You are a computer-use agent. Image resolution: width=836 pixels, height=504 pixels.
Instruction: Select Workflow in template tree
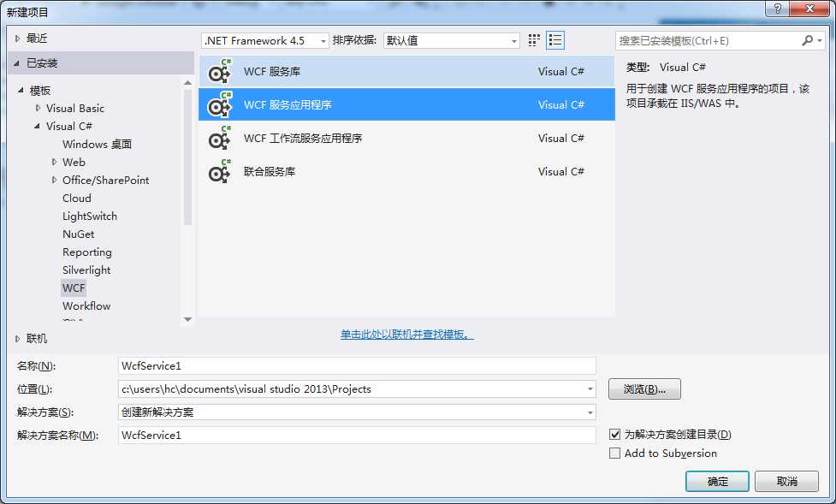(86, 306)
